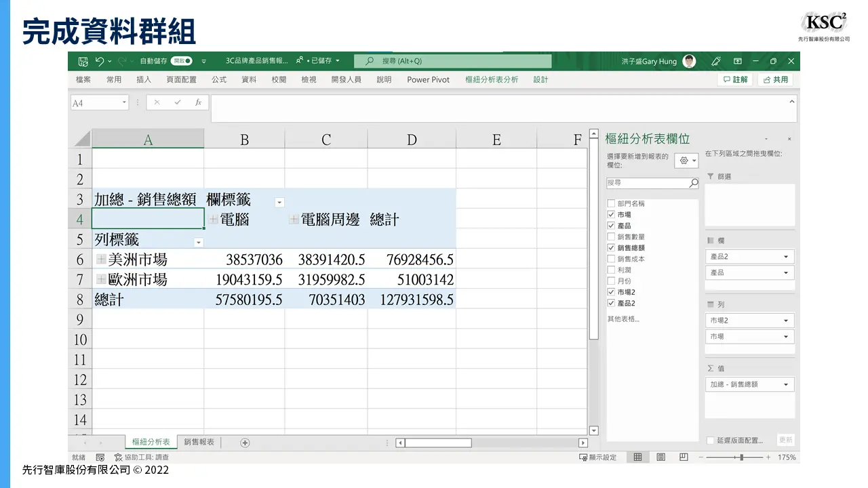Close the PivotTable fields pane X
The image size is (868, 488).
click(789, 138)
